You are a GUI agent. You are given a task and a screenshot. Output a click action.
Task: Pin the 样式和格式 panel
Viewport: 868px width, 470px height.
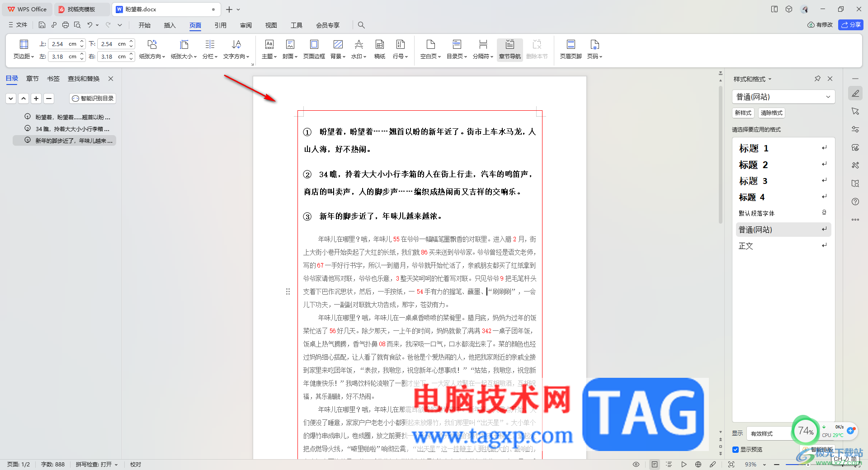(x=817, y=79)
